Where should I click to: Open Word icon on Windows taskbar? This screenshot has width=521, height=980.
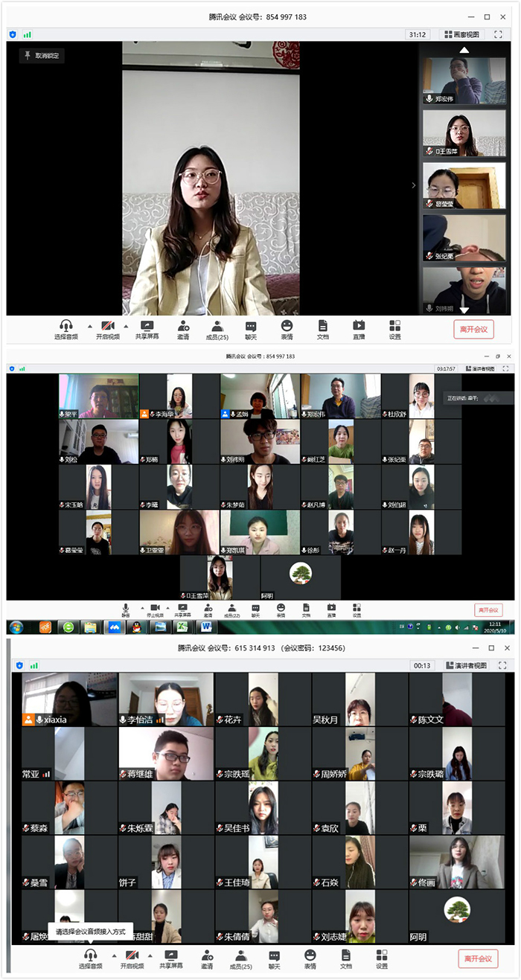coord(205,627)
